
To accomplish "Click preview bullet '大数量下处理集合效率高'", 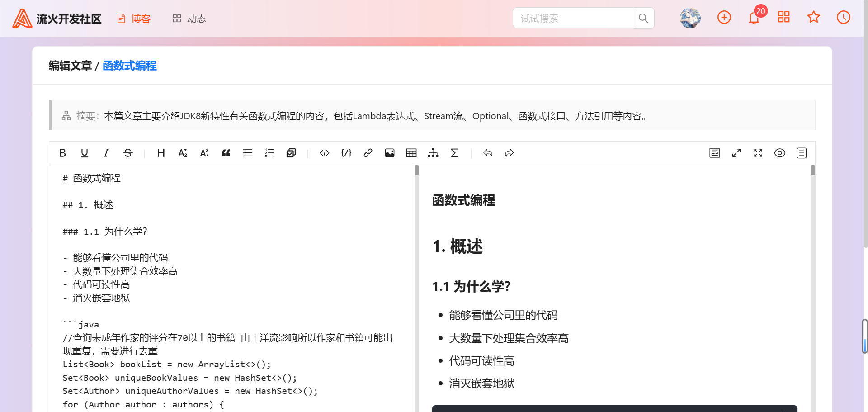I will [x=509, y=338].
